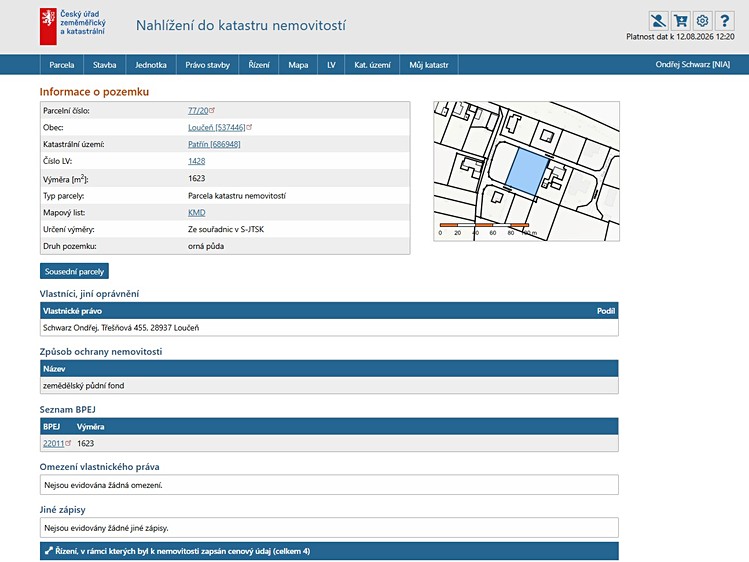Click the ČÚZK logo
Image resolution: width=749 pixels, height=562 pixels.
click(73, 26)
